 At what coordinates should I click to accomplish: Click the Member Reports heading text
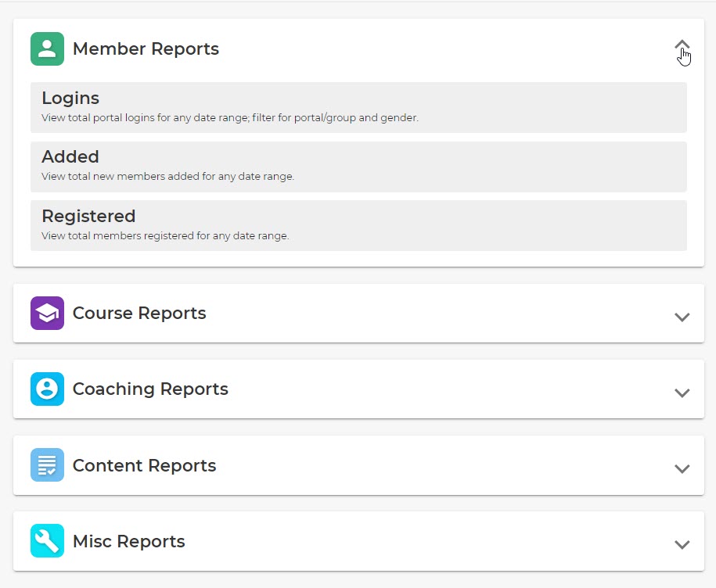tap(146, 48)
